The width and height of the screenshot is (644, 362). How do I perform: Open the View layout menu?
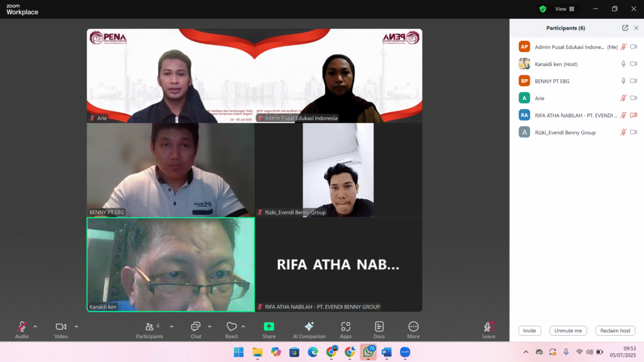(565, 9)
